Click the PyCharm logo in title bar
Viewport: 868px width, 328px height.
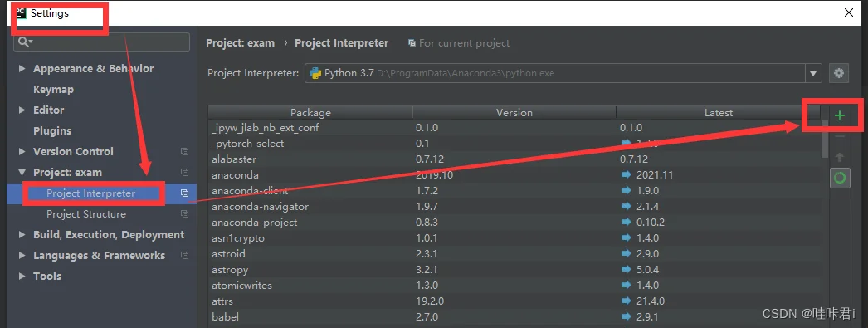click(21, 12)
